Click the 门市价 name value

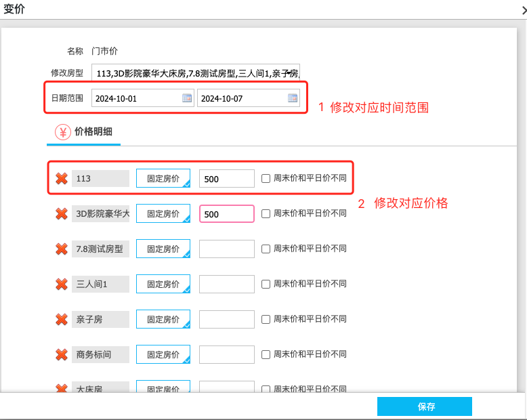[x=104, y=51]
